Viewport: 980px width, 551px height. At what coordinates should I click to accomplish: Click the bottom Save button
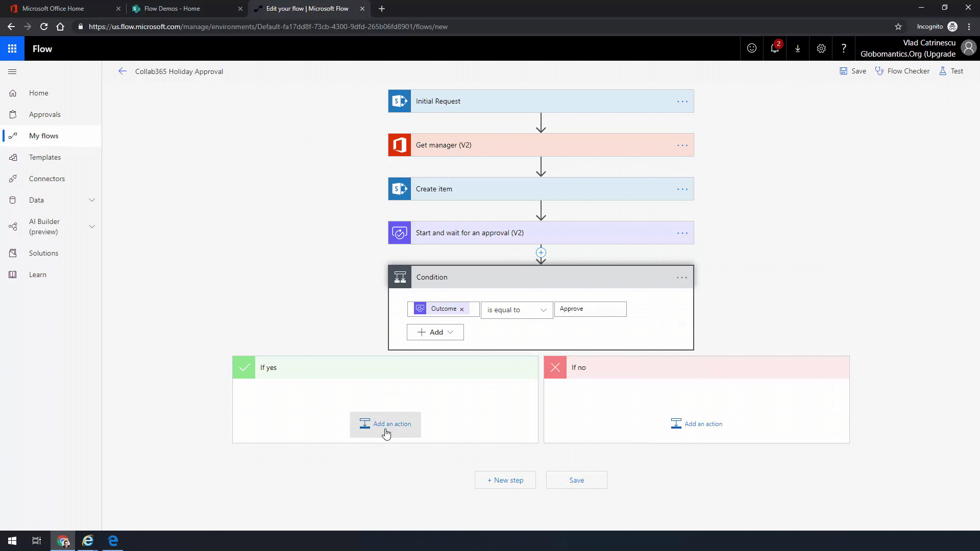coord(577,480)
